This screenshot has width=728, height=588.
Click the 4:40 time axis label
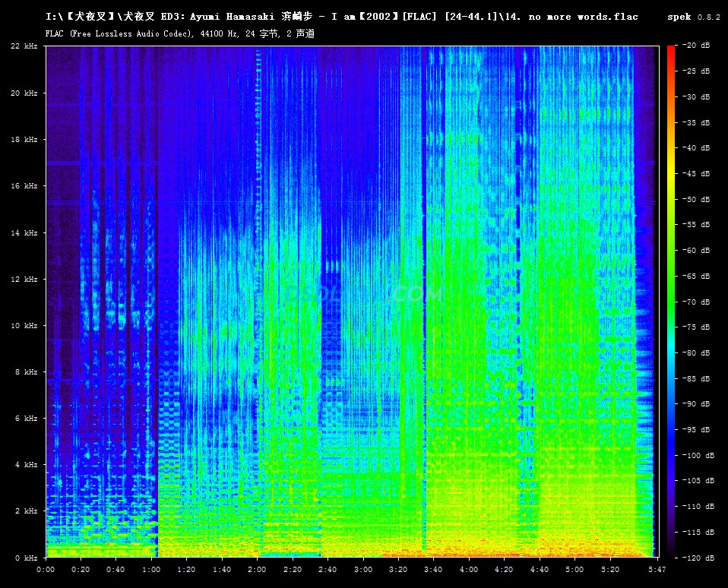[539, 569]
